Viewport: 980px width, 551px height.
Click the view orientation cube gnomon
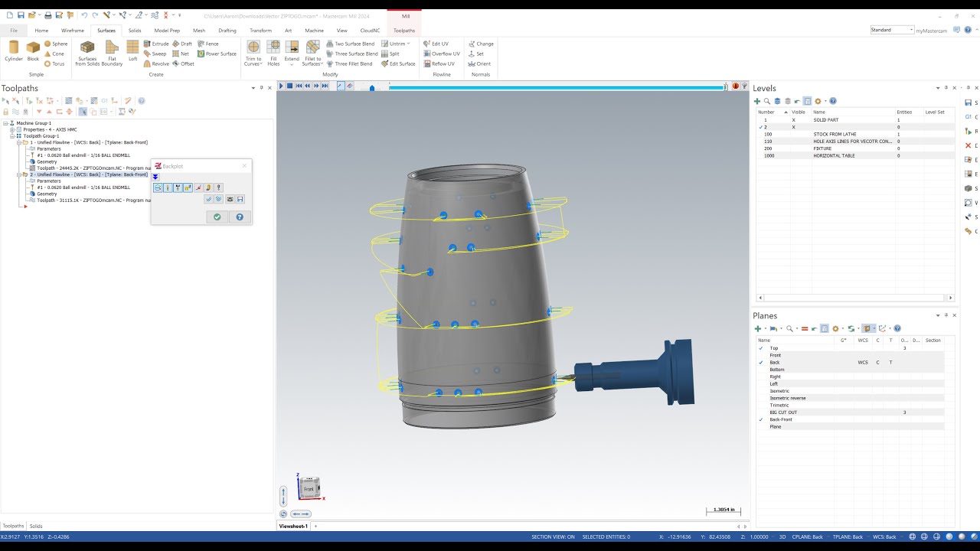[309, 488]
